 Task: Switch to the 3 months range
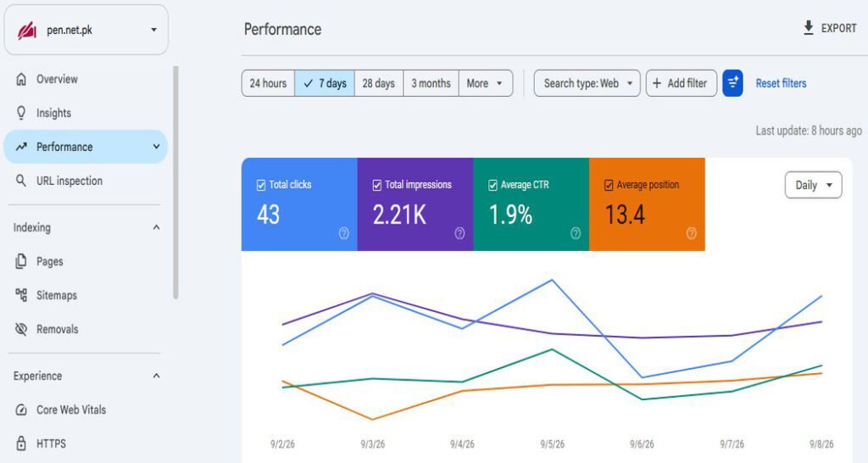pyautogui.click(x=431, y=83)
